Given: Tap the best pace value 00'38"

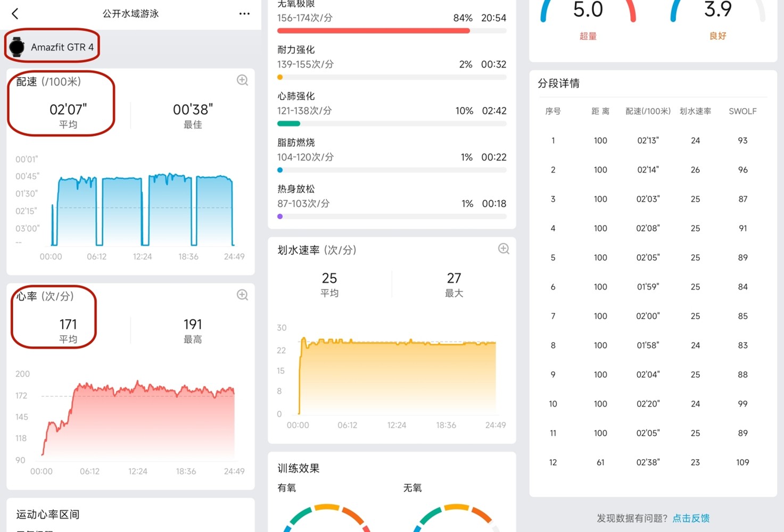Looking at the screenshot, I should click(193, 110).
